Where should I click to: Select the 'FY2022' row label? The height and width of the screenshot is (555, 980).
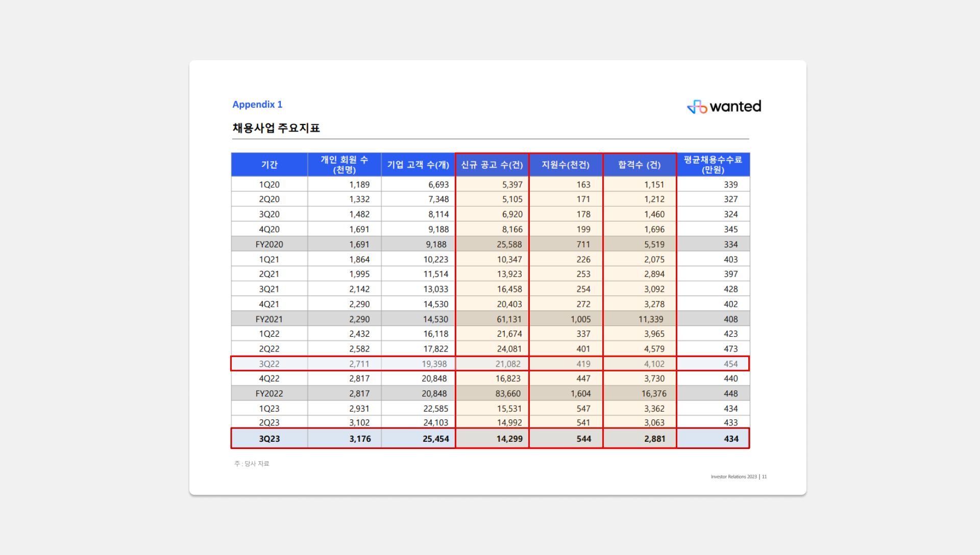269,394
